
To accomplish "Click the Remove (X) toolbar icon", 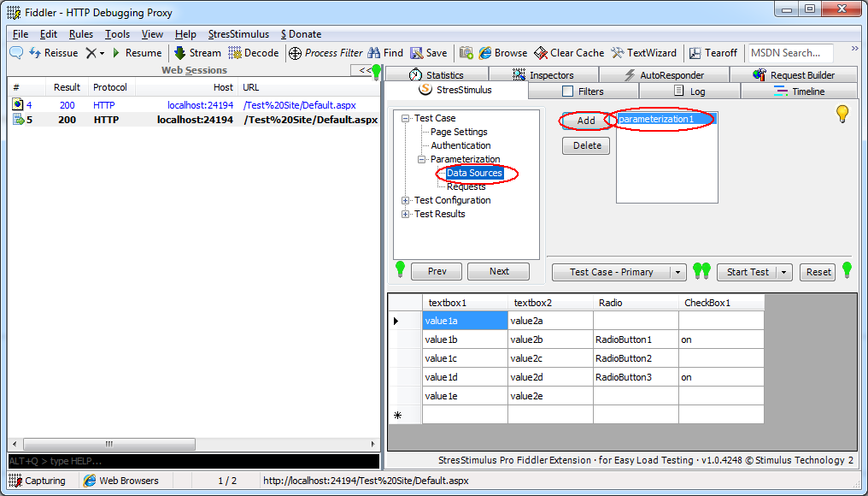I will pos(91,53).
